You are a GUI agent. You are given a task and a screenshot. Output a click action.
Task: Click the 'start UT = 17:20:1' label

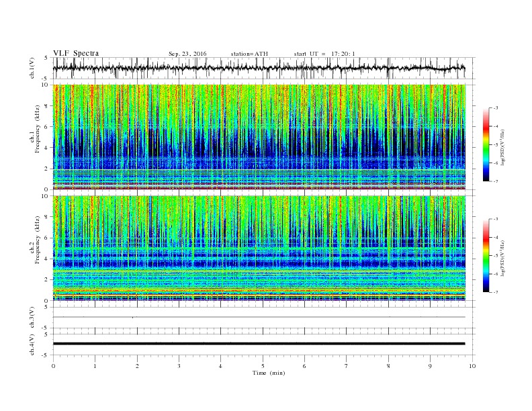tap(324, 54)
